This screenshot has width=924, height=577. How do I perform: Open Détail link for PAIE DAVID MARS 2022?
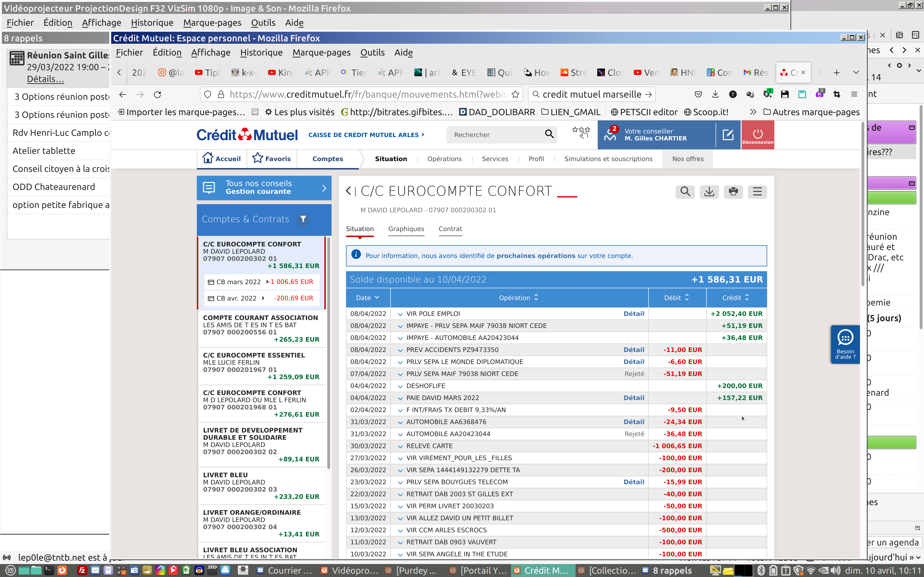(x=633, y=398)
